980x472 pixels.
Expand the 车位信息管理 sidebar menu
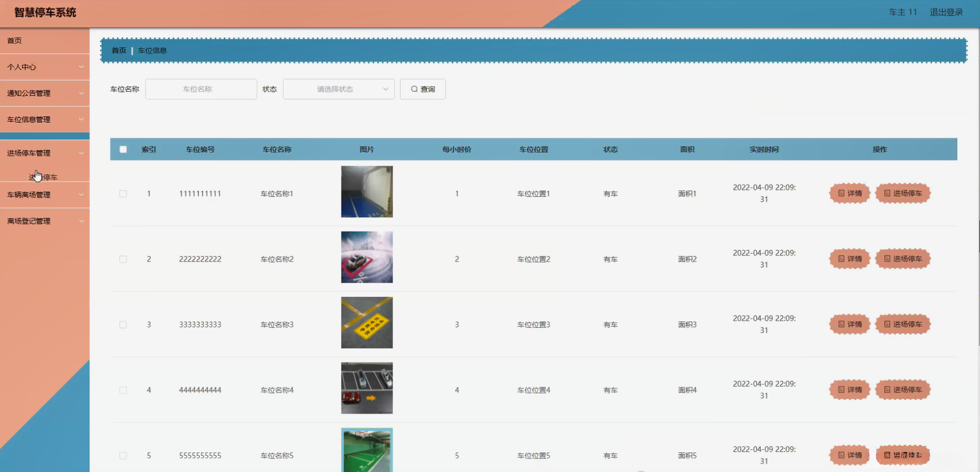[x=45, y=119]
